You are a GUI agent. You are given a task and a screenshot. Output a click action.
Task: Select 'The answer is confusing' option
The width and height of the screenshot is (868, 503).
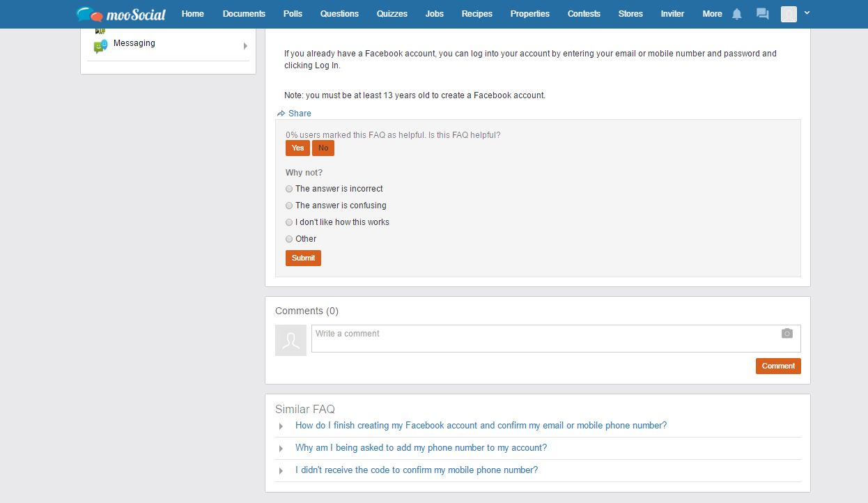pos(289,206)
